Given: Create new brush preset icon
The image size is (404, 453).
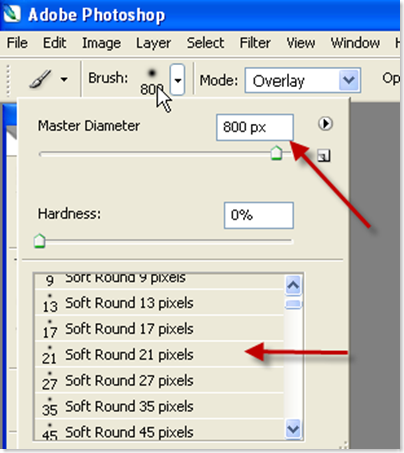Looking at the screenshot, I should 324,156.
